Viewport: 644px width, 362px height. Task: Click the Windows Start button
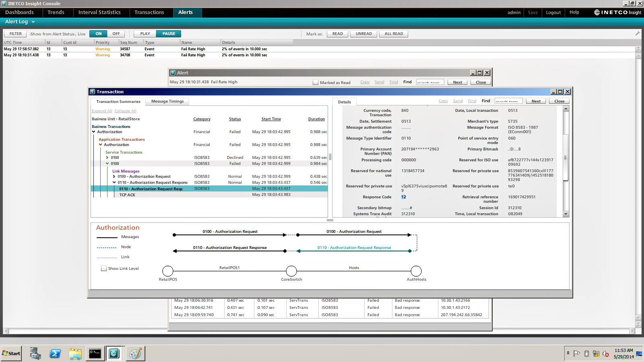[11, 354]
